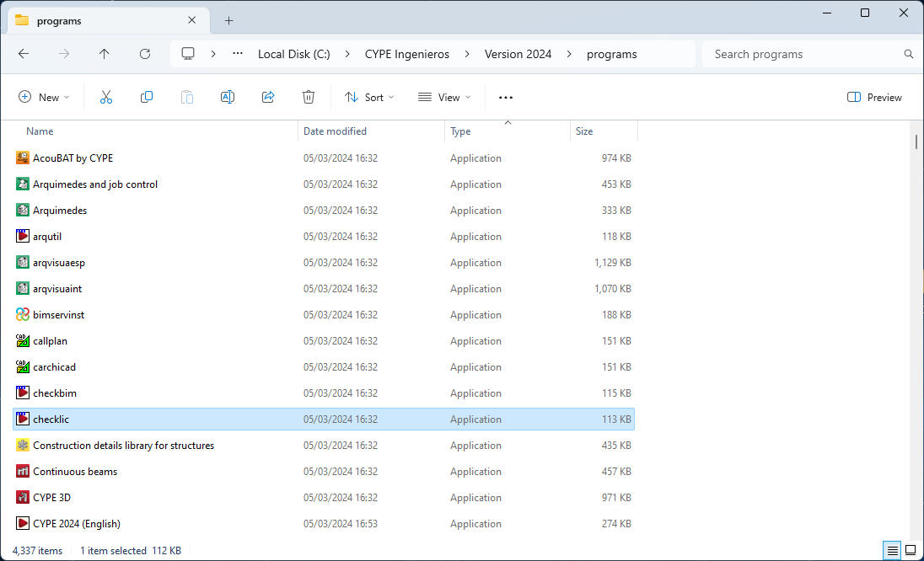Open See more toolbar options menu

pyautogui.click(x=506, y=97)
